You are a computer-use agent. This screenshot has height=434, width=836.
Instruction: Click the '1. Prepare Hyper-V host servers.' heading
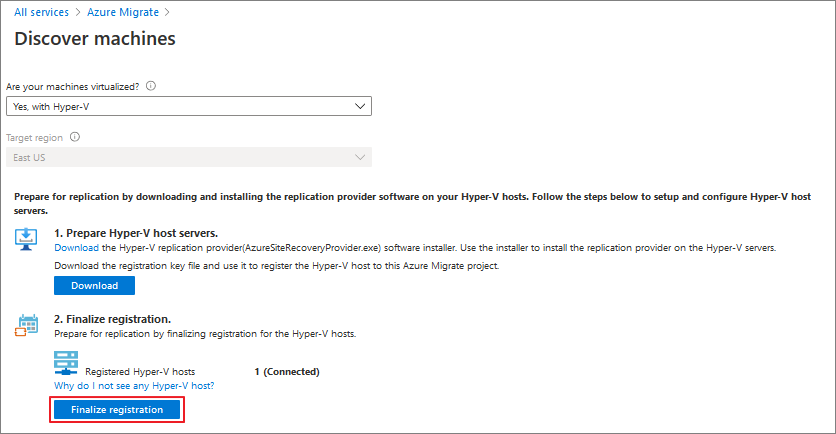[136, 233]
